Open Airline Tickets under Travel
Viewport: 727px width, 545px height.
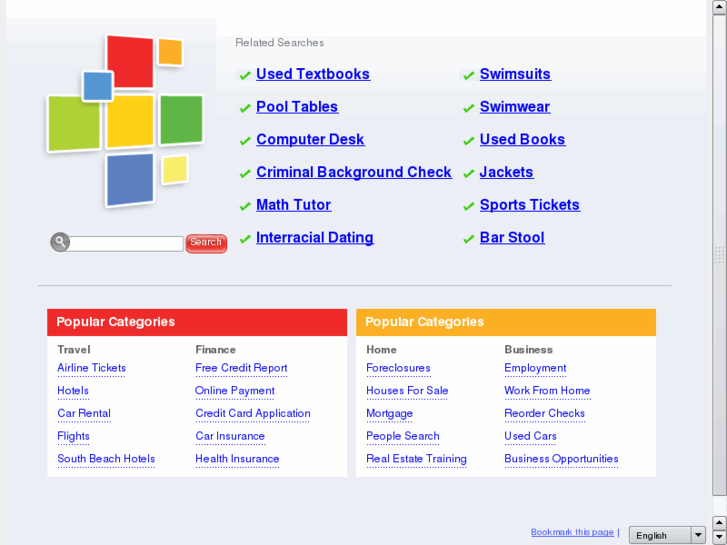[91, 368]
